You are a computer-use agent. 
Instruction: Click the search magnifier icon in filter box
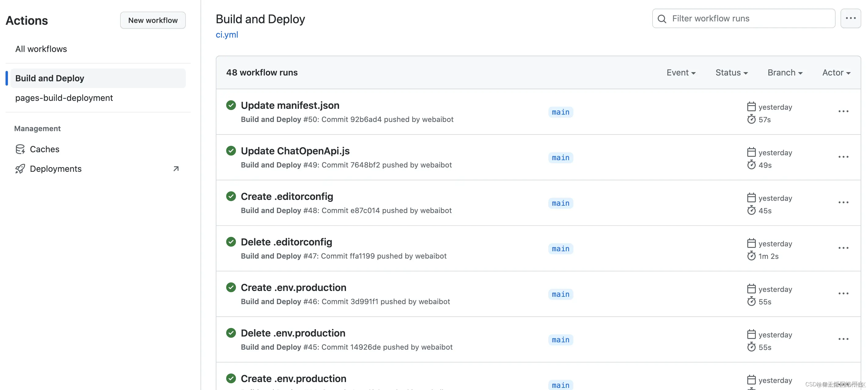click(x=662, y=19)
